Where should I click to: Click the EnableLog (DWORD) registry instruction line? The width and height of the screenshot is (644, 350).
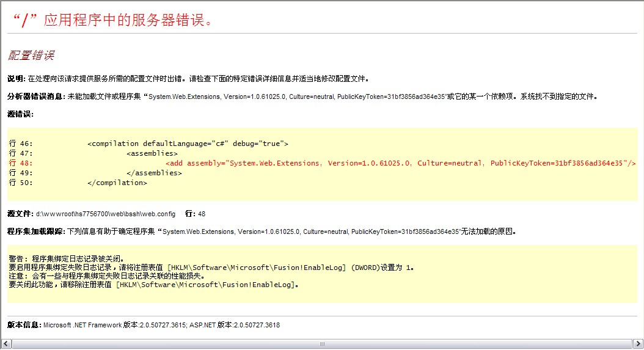click(211, 268)
